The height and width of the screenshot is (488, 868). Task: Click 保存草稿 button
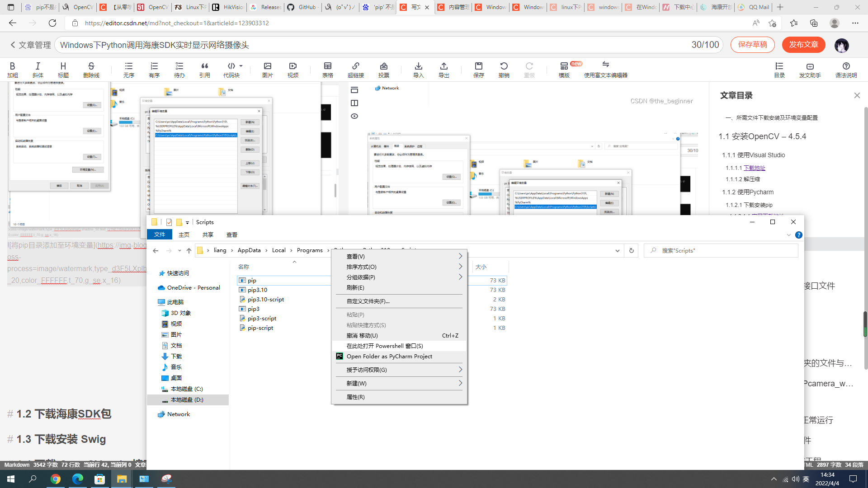[x=752, y=45]
